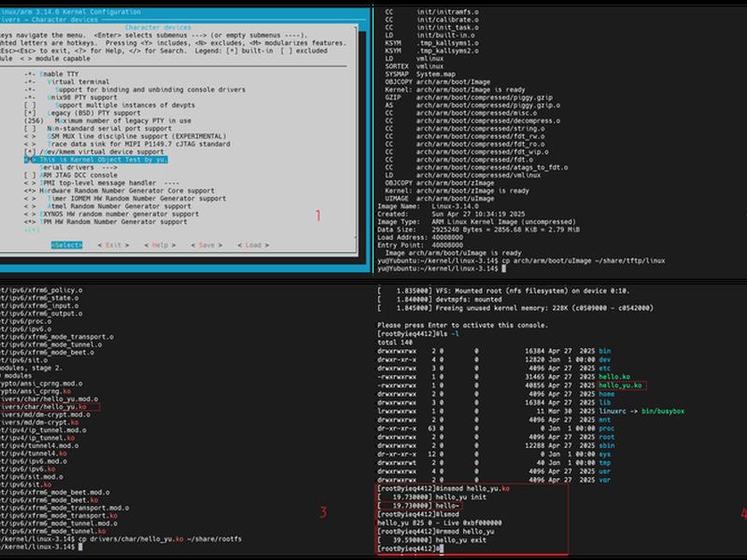Select highlighted 'This is Kernel Object Test by yu' entry
Viewport: 747px width, 560px height.
click(x=96, y=160)
